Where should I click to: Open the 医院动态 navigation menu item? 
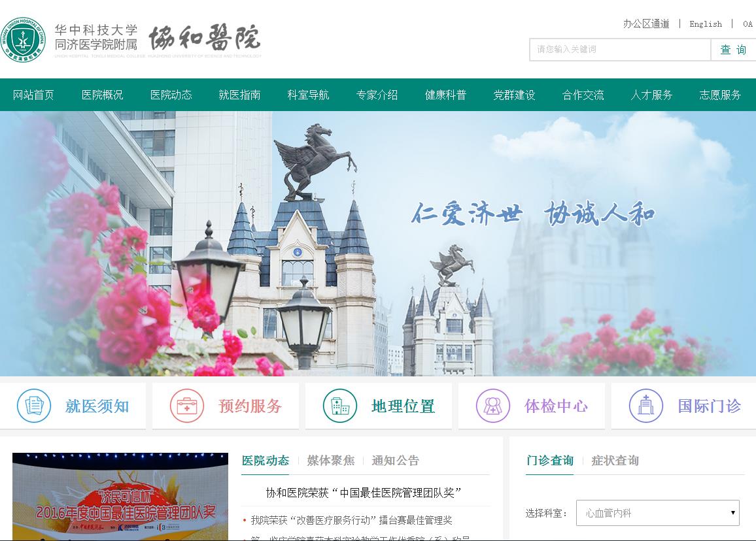click(171, 95)
